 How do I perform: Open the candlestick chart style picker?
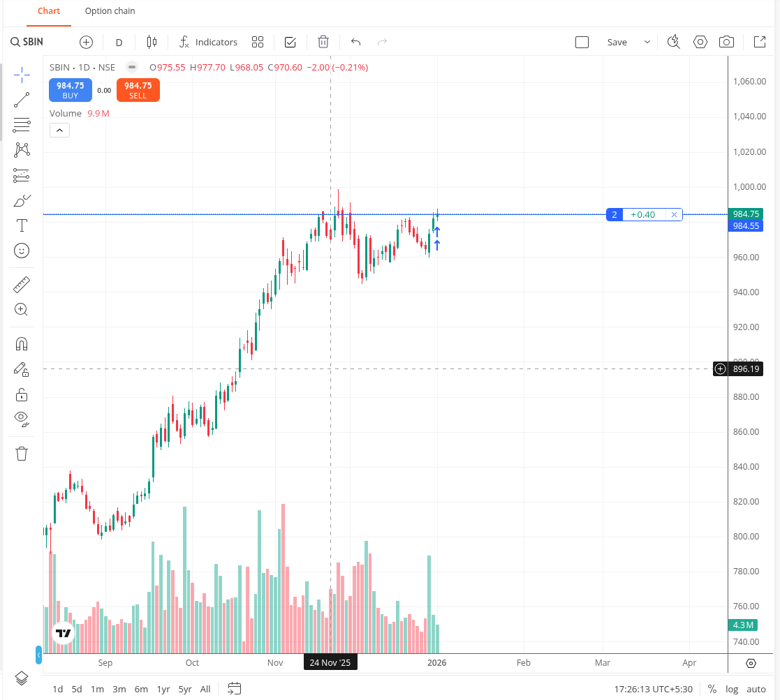152,42
